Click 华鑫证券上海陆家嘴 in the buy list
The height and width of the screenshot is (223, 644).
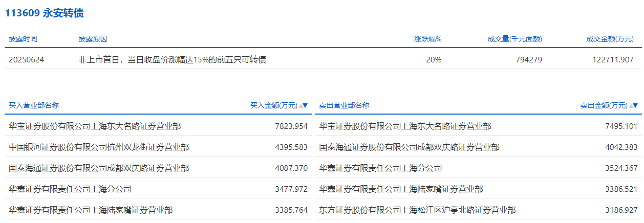pyautogui.click(x=91, y=210)
